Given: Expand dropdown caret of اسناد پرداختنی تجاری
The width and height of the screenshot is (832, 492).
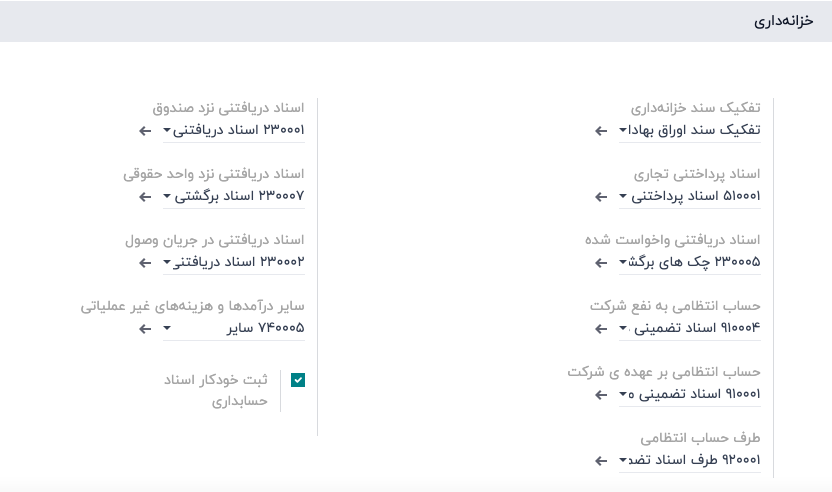Looking at the screenshot, I should (x=623, y=197).
